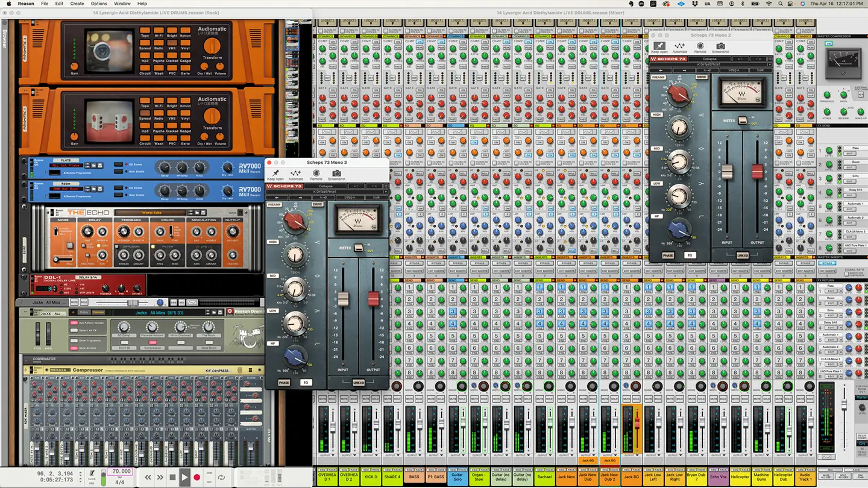The width and height of the screenshot is (868, 488).
Task: Click the tempo field showing 70.000
Action: pyautogui.click(x=121, y=471)
